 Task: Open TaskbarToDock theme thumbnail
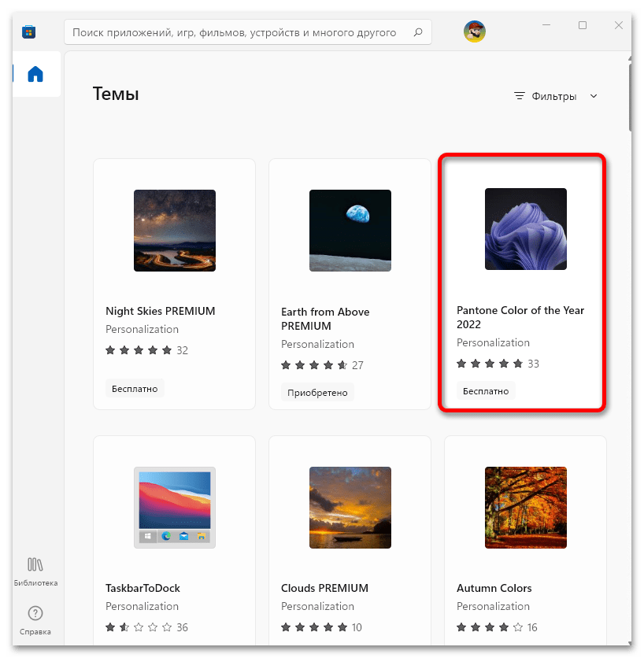coord(175,508)
